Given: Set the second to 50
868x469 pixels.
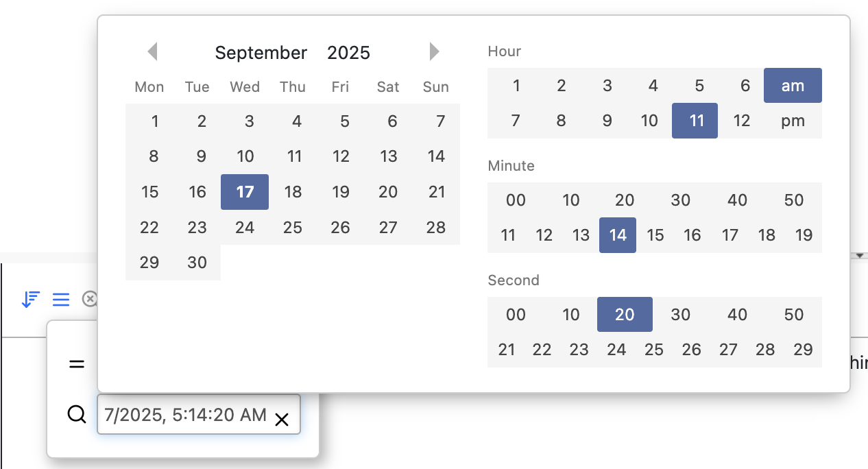Looking at the screenshot, I should tap(793, 315).
